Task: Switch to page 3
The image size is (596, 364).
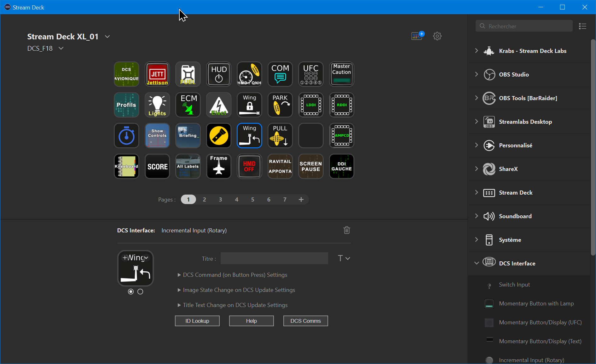Action: pos(220,199)
